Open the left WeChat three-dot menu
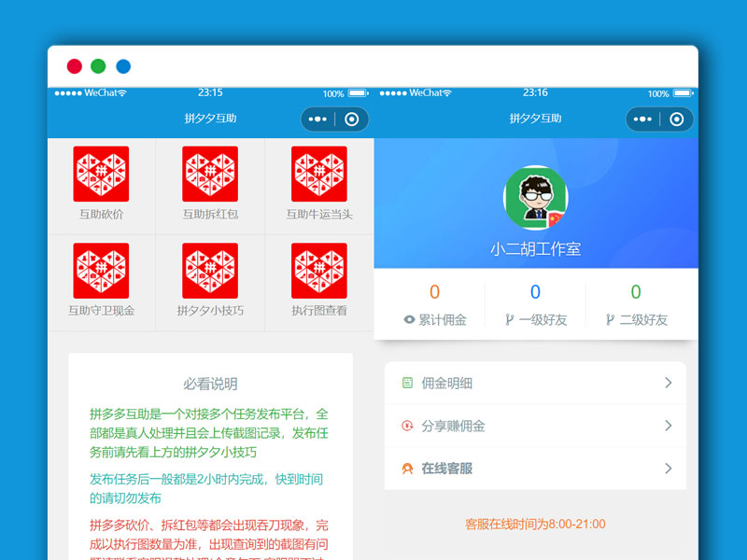 [x=317, y=119]
